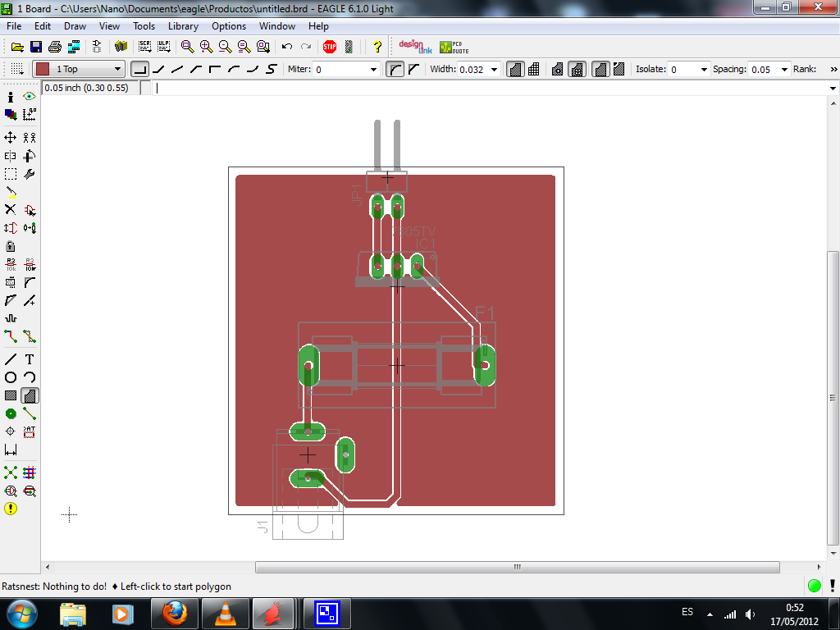
Task: Select the Polygon tool
Action: click(30, 395)
